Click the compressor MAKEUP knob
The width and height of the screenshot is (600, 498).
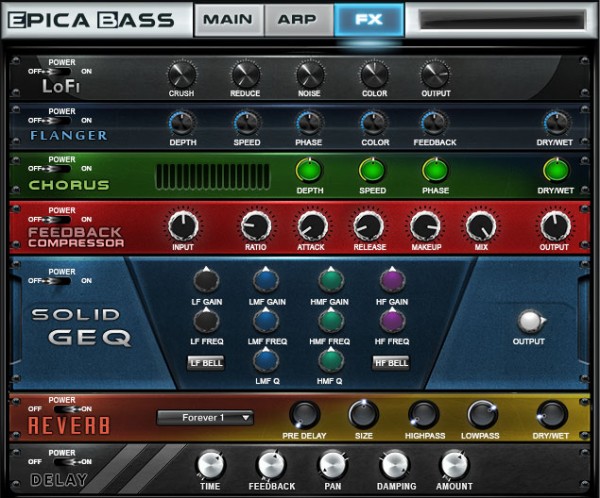(x=425, y=225)
